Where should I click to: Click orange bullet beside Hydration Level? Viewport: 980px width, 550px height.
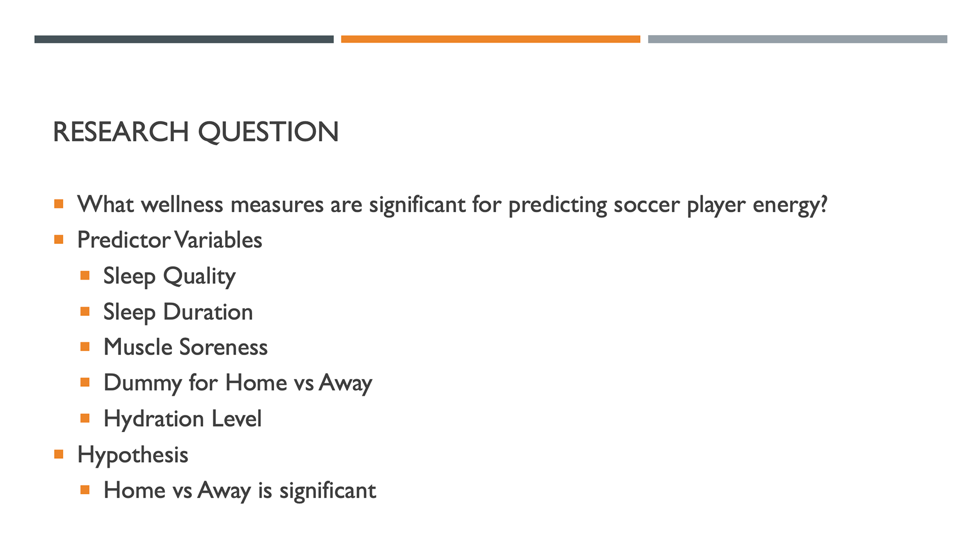pyautogui.click(x=85, y=418)
